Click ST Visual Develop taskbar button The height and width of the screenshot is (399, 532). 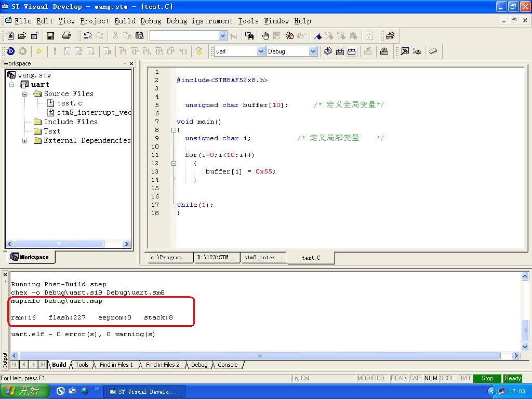click(144, 392)
